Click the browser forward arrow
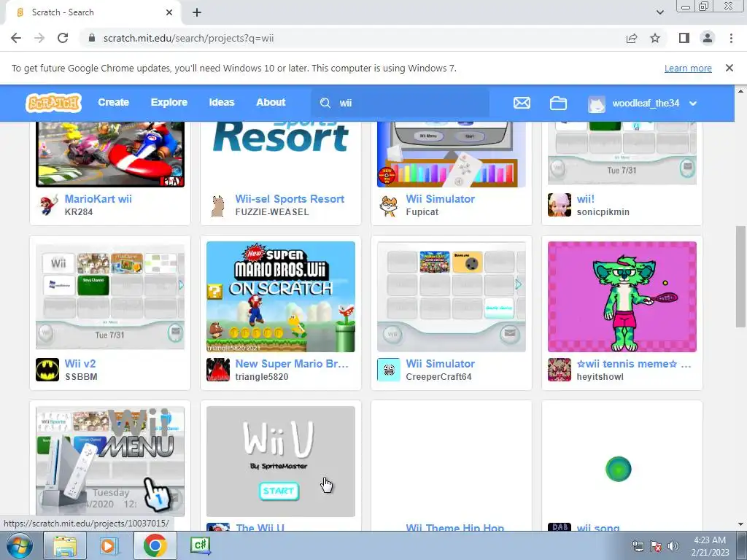Screen dimensions: 747x560 coord(39,38)
